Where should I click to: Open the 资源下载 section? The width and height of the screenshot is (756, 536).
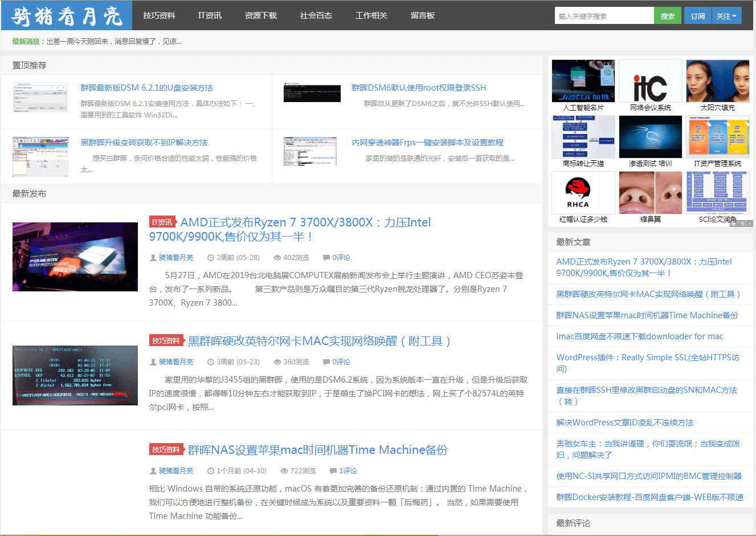[260, 15]
